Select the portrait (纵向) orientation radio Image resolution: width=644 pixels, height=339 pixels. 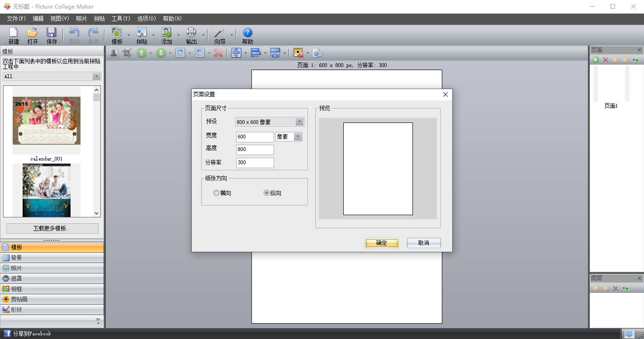coord(266,193)
